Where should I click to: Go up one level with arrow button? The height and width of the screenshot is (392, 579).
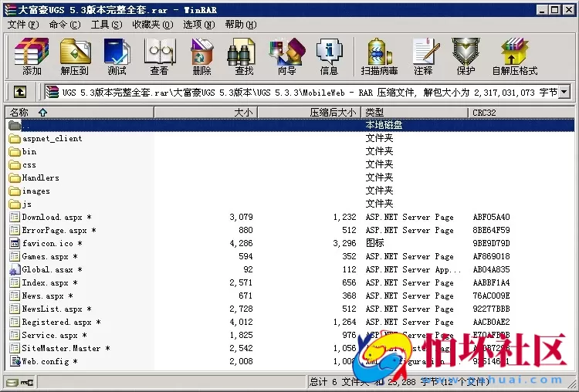[20, 92]
